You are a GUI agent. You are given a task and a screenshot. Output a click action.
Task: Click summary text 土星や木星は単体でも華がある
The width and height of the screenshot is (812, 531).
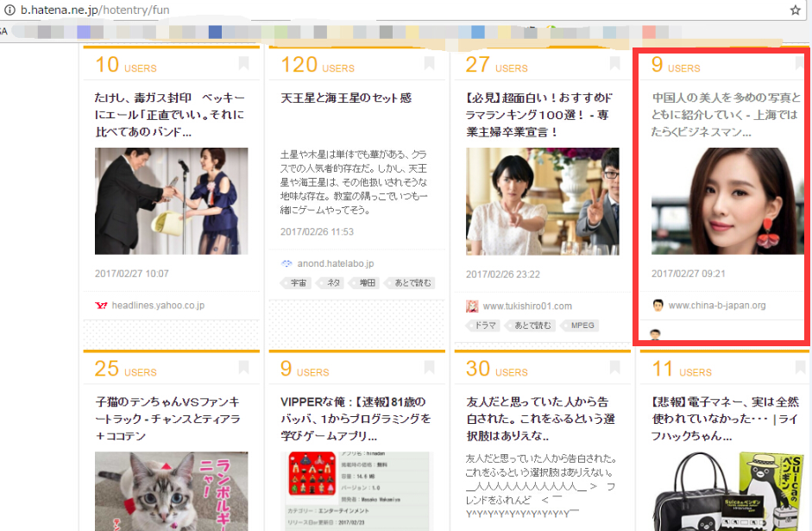(x=354, y=182)
